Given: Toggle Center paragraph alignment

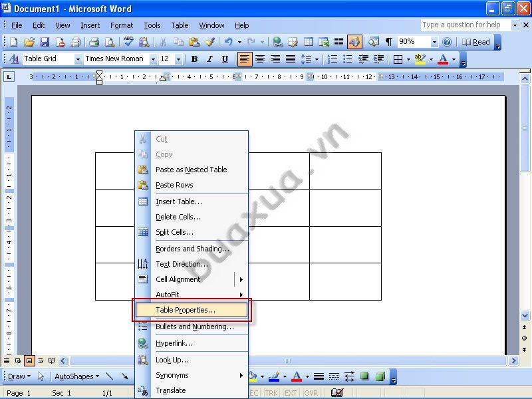Looking at the screenshot, I should (x=260, y=59).
